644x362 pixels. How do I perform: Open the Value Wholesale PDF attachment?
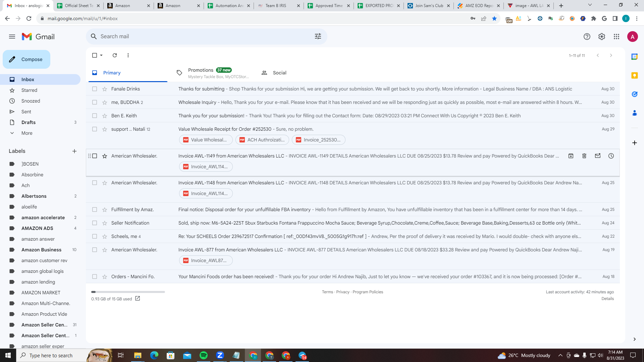206,140
